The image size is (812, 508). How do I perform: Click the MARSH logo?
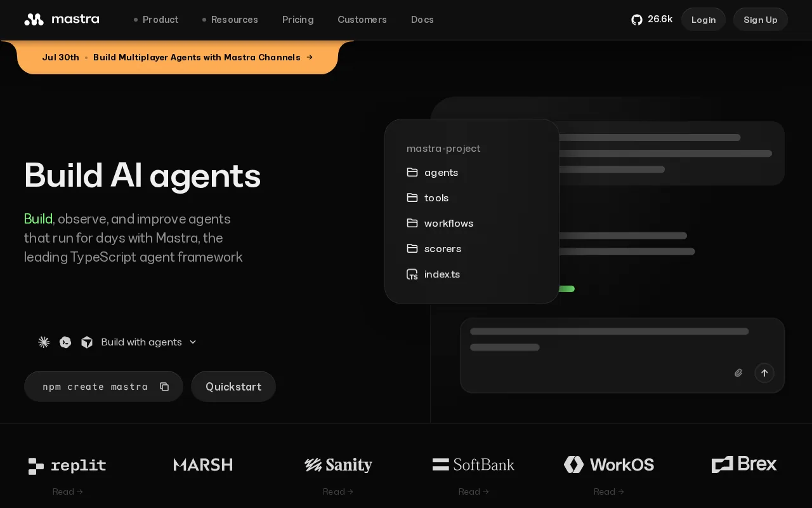click(x=203, y=465)
